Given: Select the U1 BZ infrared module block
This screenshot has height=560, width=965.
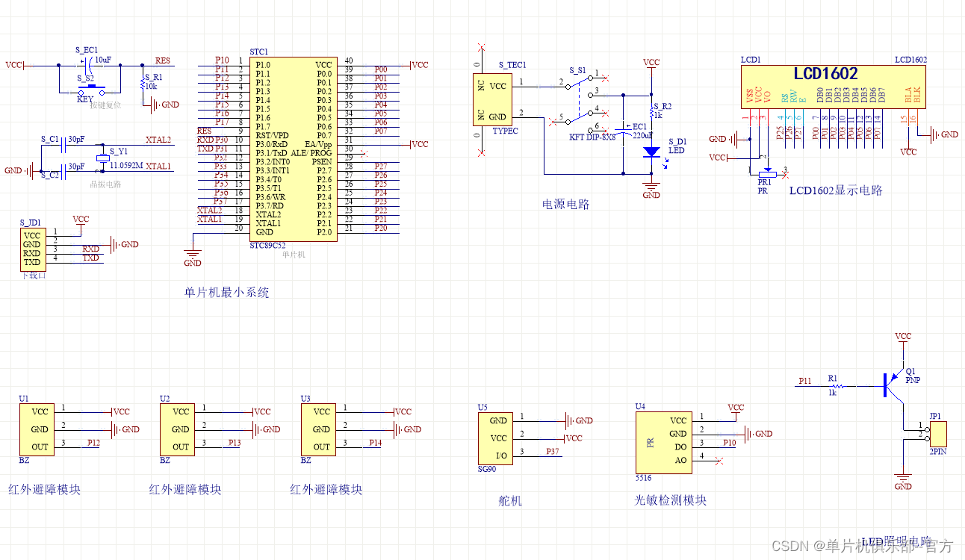Looking at the screenshot, I should click(37, 429).
